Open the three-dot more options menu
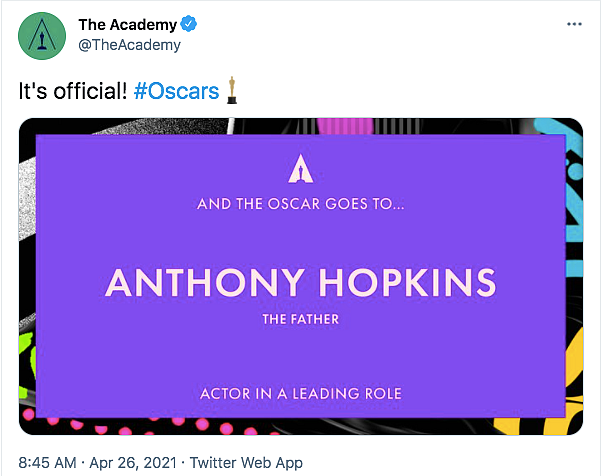Image resolution: width=611 pixels, height=476 pixels. tap(574, 24)
